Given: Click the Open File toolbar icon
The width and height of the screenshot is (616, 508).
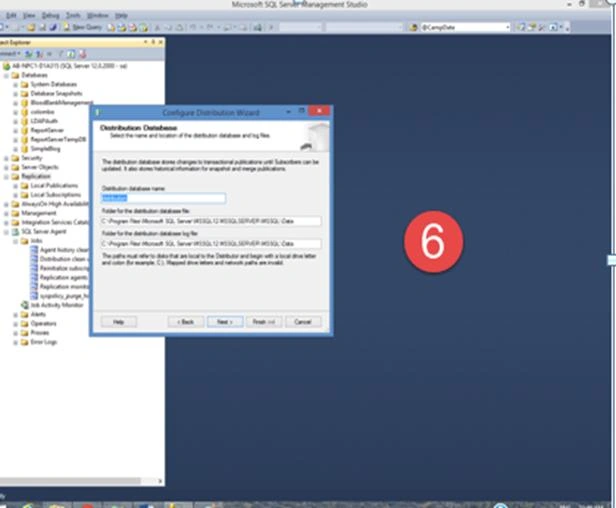Looking at the screenshot, I should tap(31, 27).
